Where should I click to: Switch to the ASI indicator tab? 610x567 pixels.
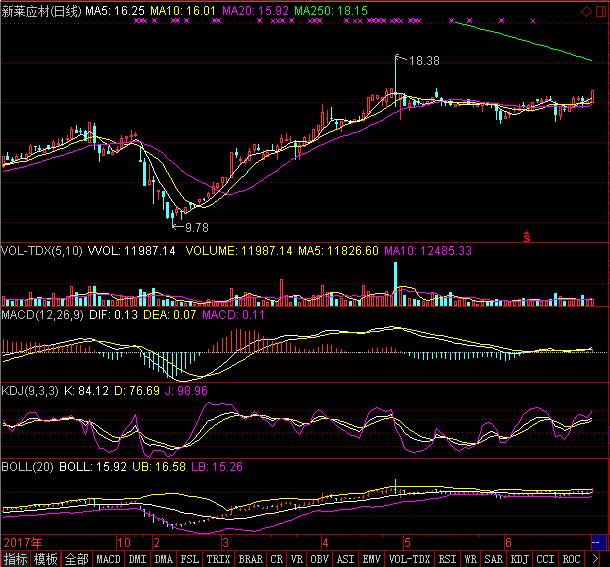[x=345, y=559]
